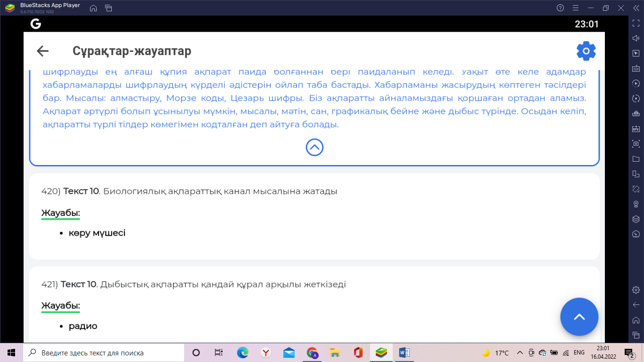The height and width of the screenshot is (362, 644).
Task: Open Google Chrome from taskbar
Action: (x=312, y=353)
